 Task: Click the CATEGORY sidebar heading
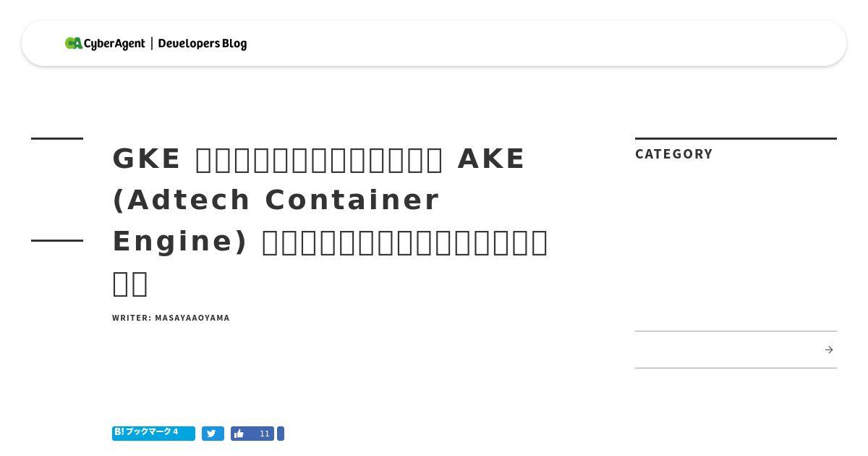(674, 153)
